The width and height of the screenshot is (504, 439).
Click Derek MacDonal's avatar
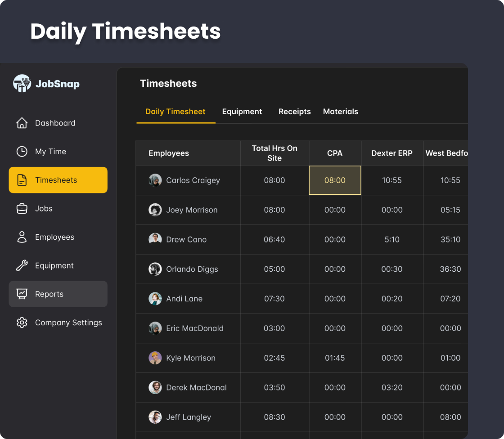pos(155,387)
